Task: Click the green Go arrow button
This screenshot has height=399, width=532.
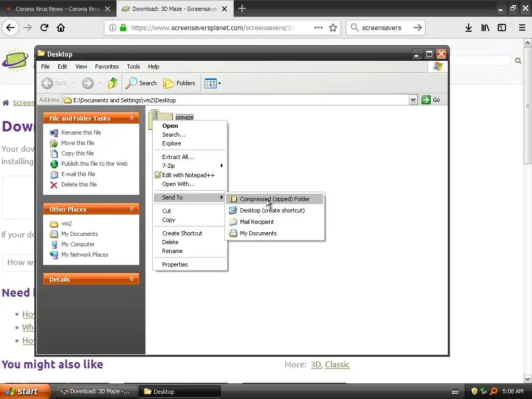Action: coord(426,100)
